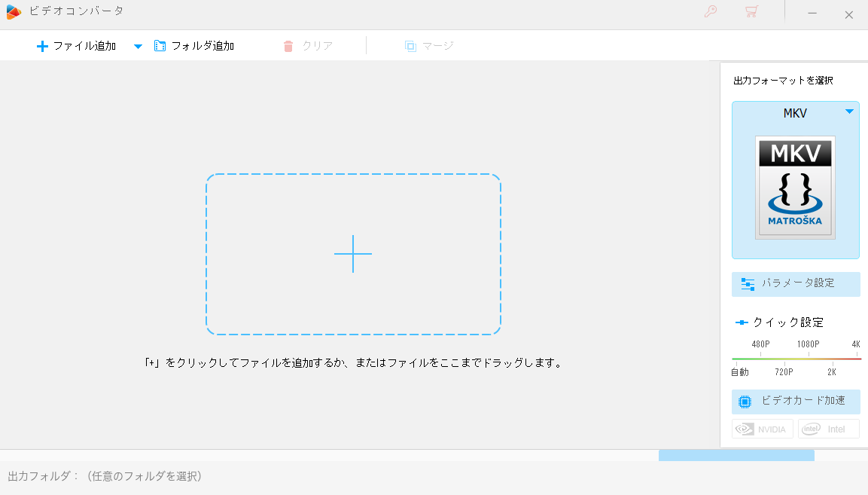Click the app logo in title bar
Screen dimensions: 868x495
[14, 11]
